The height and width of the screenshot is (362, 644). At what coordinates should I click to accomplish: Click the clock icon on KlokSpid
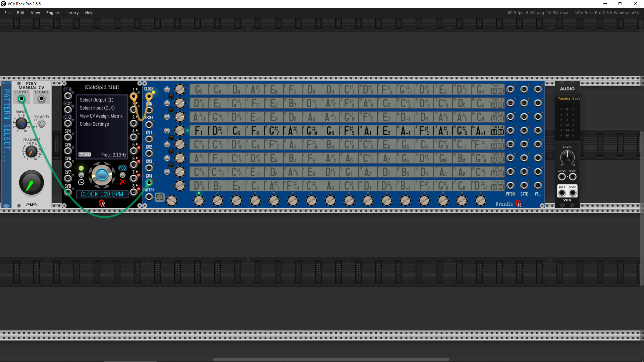[x=81, y=182]
